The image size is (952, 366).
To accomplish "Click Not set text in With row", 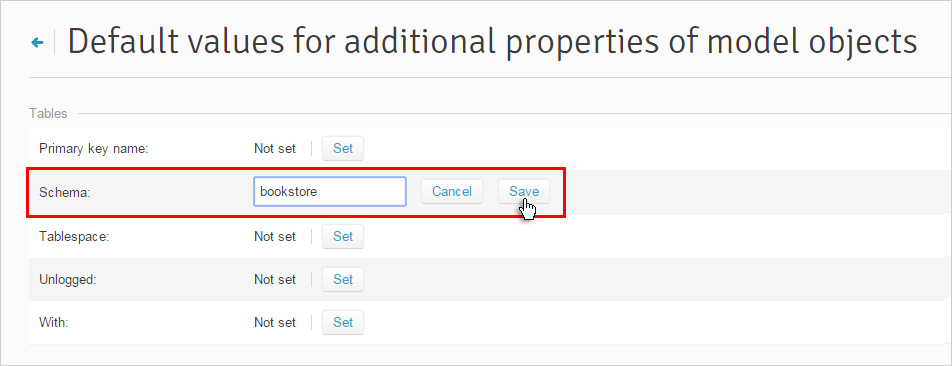I will 275,322.
